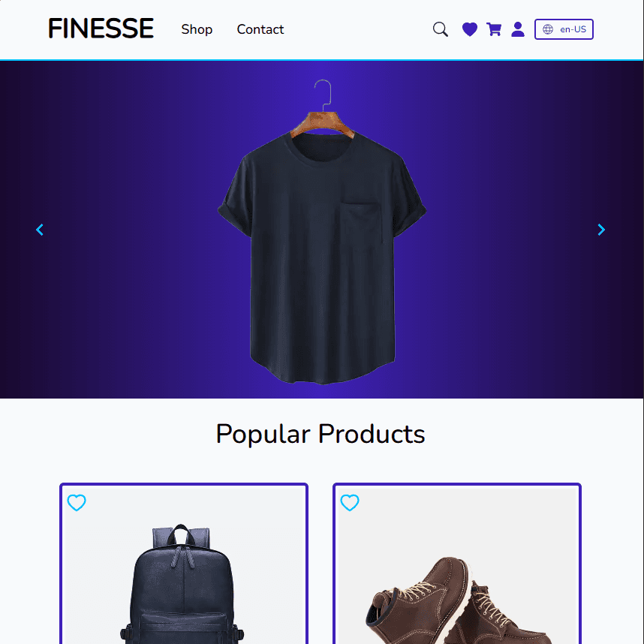Toggle favorite heart on backpack product
The width and height of the screenshot is (644, 644).
point(77,503)
